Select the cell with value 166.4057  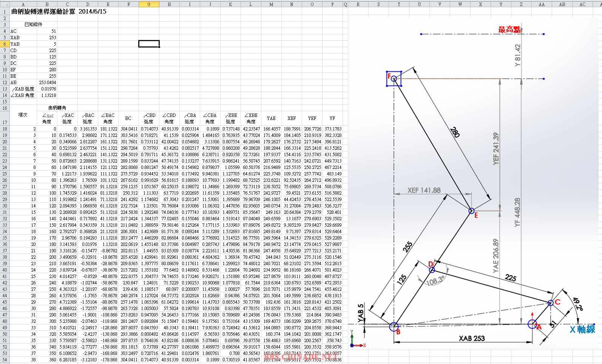(271, 129)
